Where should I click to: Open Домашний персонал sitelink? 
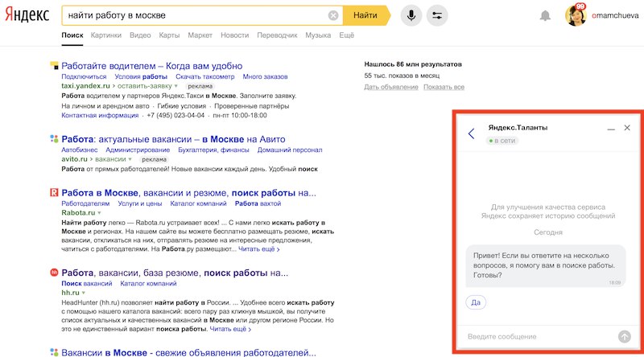290,150
